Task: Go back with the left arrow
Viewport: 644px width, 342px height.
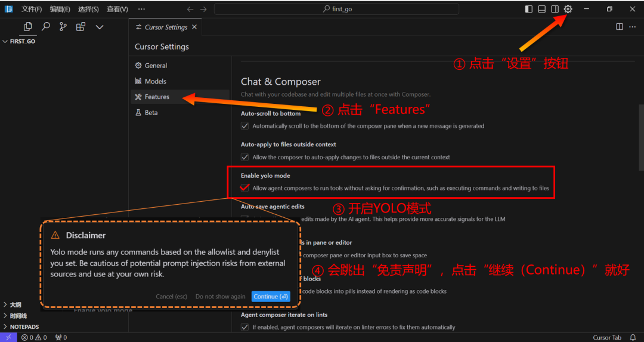Action: tap(190, 9)
